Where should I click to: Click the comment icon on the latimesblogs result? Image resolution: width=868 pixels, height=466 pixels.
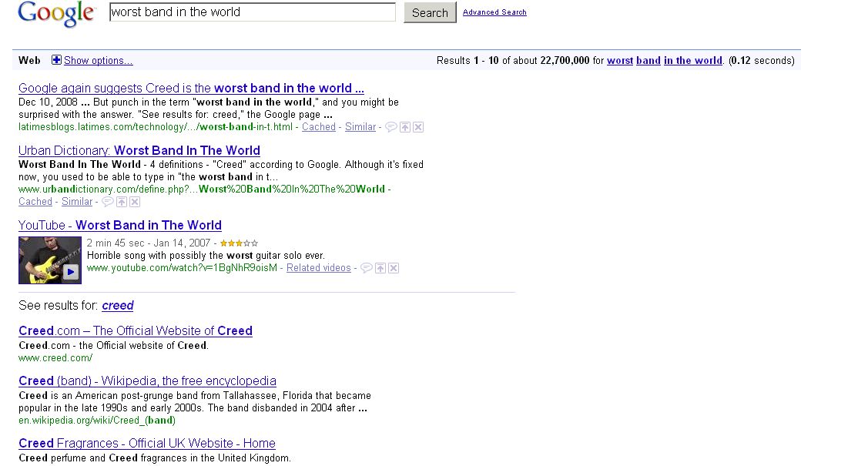point(390,127)
